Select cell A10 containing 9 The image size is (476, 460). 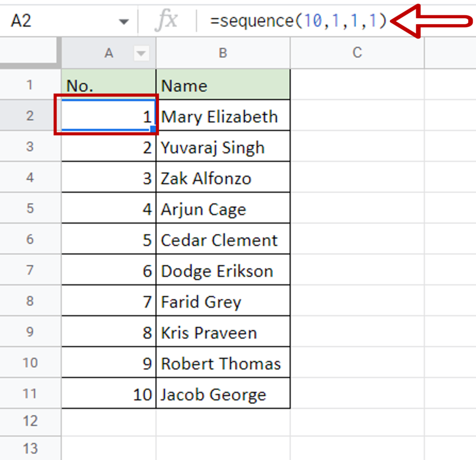109,362
